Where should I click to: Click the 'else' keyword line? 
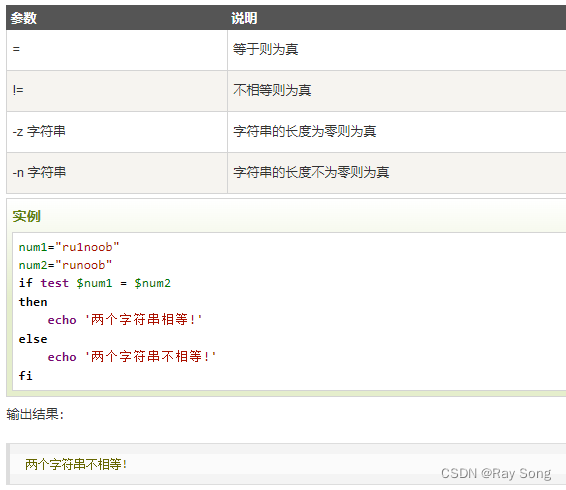[33, 339]
